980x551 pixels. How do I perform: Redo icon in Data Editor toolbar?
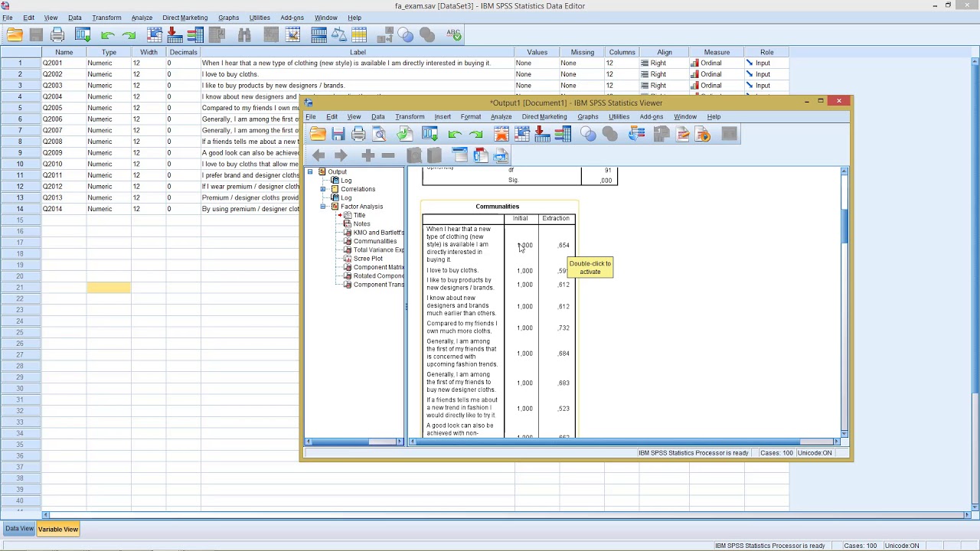(129, 34)
